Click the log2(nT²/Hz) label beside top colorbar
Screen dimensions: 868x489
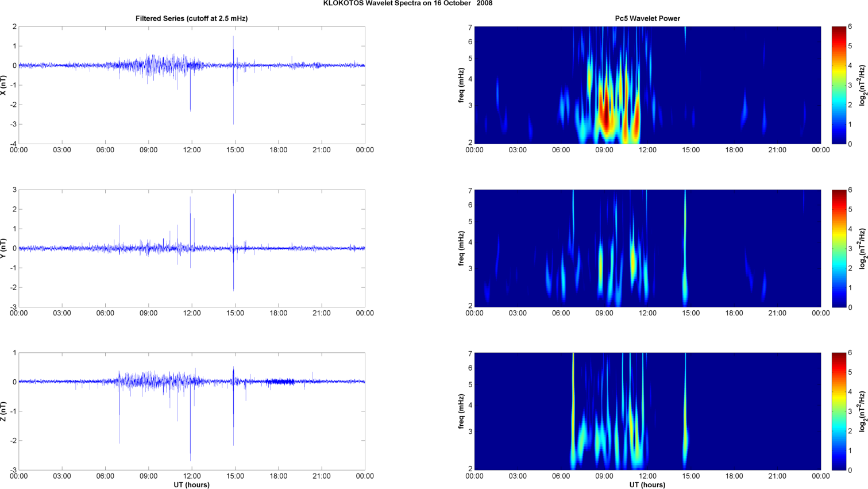coord(862,85)
